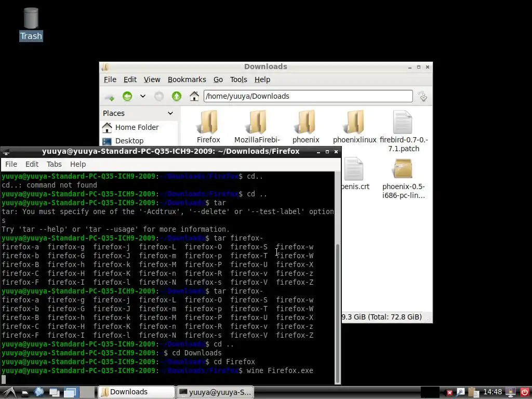
Task: Click the screen lock monitor tray icon
Action: pos(510,392)
